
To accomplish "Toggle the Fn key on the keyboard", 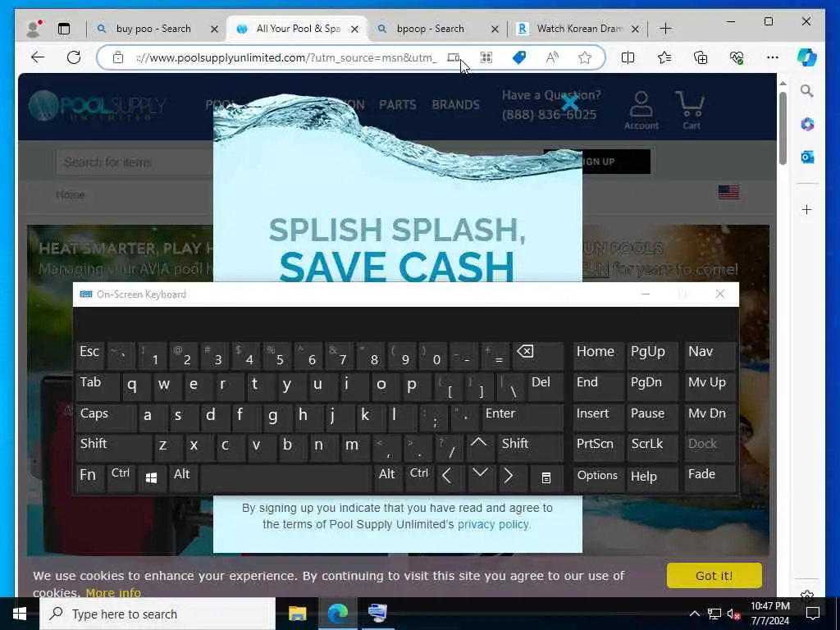I will pyautogui.click(x=89, y=477).
